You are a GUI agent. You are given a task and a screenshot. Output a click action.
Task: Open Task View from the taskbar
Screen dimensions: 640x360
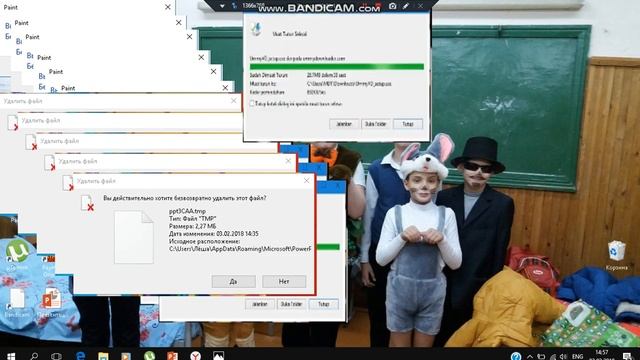(56, 356)
